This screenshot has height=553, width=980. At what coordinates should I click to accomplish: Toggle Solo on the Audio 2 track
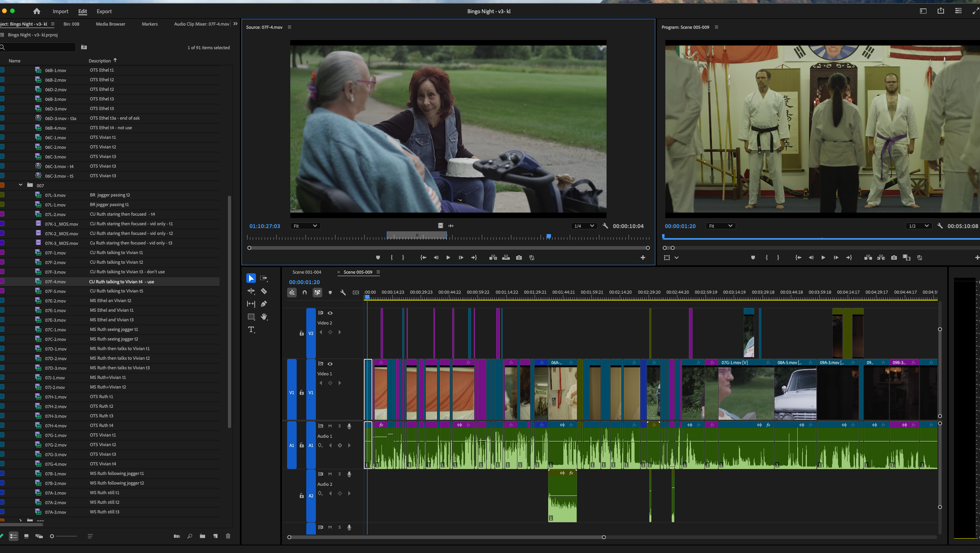pos(339,474)
